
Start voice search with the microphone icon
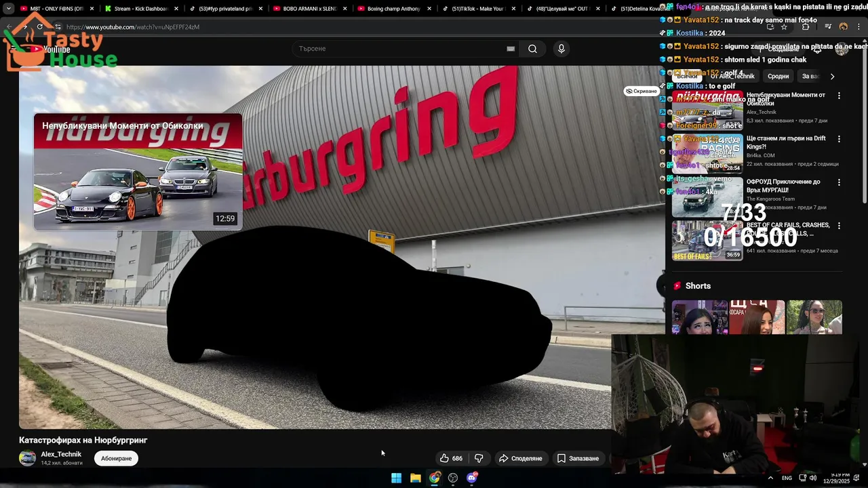tap(561, 49)
